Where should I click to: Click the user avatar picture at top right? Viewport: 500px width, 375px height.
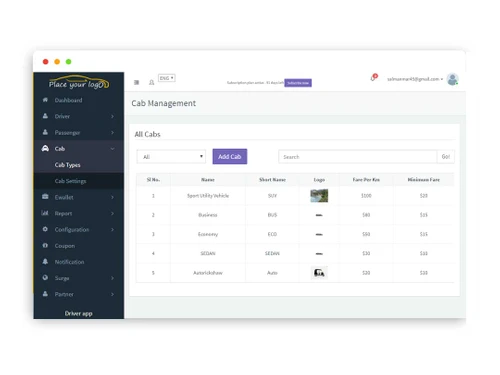point(452,79)
